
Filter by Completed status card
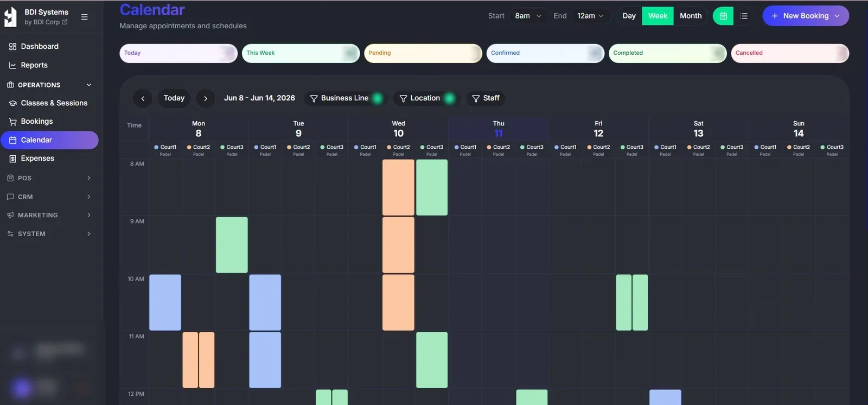coord(668,53)
